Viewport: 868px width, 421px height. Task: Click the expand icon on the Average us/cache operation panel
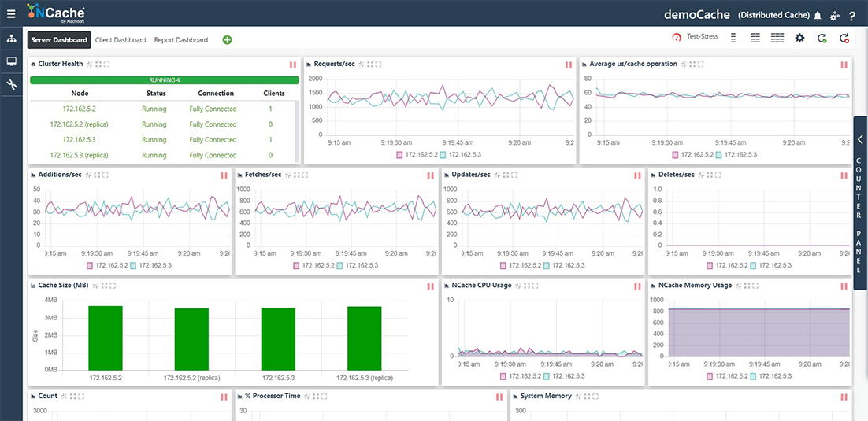tap(694, 65)
